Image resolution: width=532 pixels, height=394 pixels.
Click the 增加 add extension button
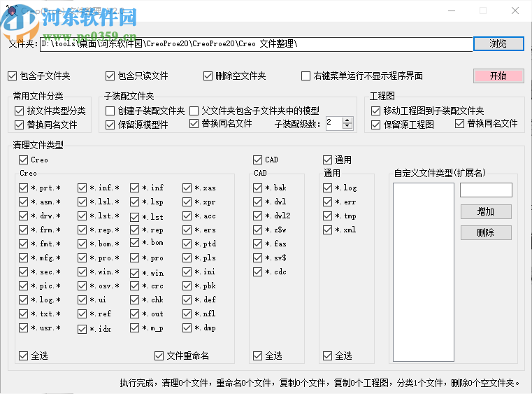coord(486,211)
